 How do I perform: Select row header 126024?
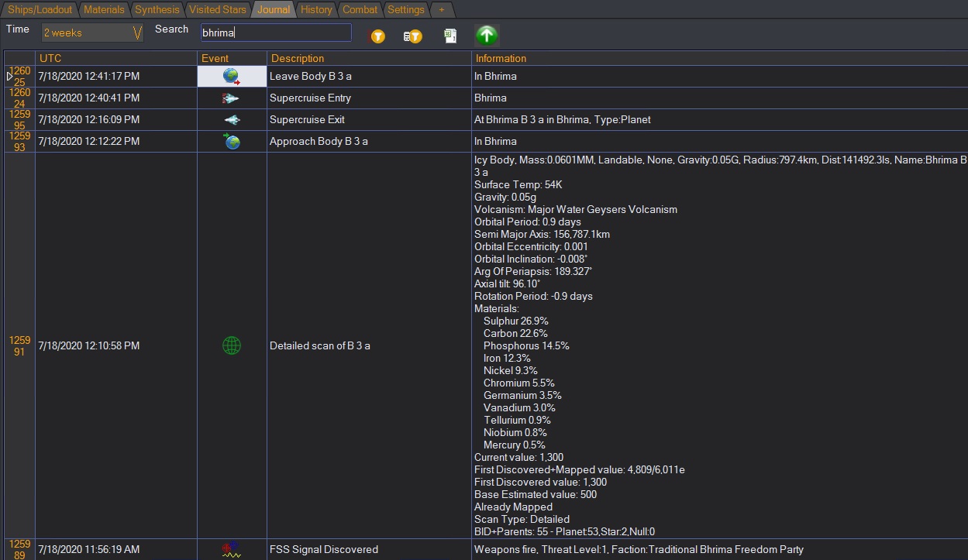19,98
